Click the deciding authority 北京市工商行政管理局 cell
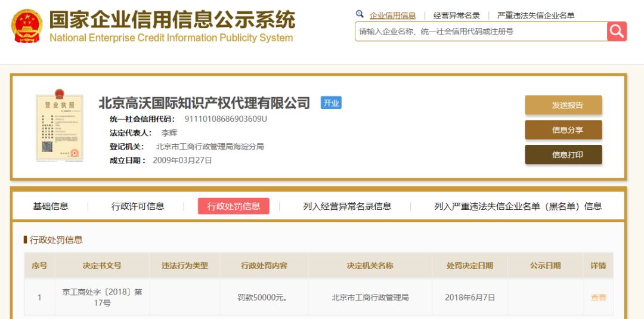644x319 pixels. (370, 298)
